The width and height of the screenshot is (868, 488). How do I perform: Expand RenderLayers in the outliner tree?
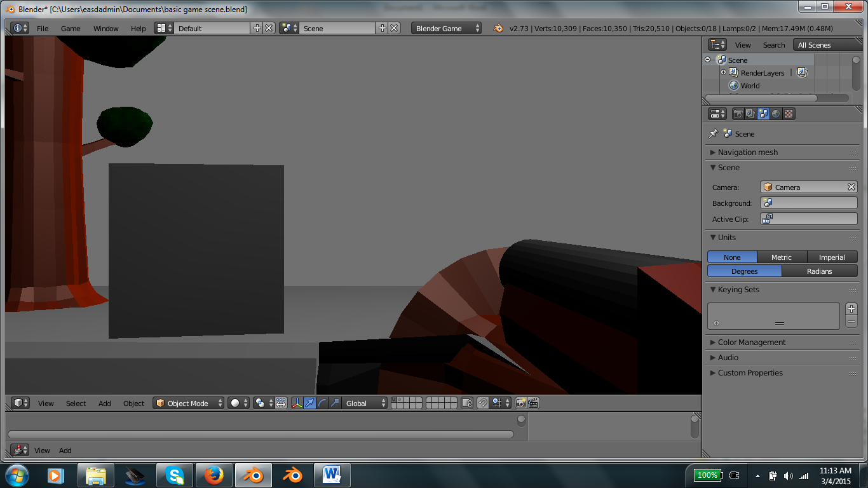click(x=723, y=72)
